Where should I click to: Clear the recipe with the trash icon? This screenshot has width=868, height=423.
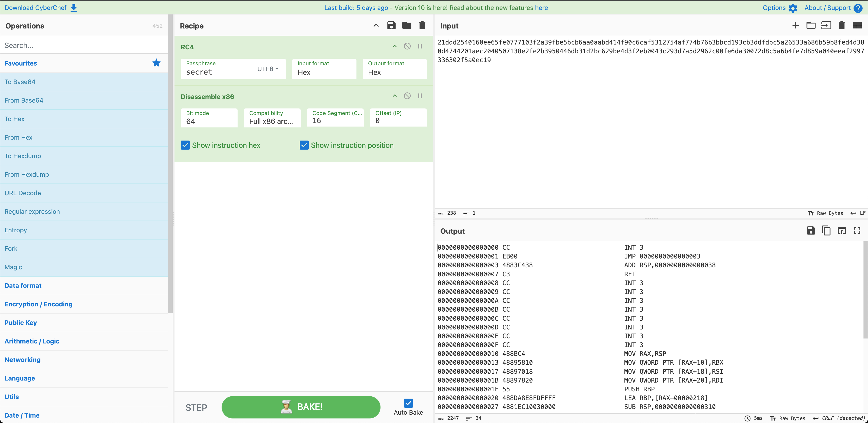coord(422,26)
